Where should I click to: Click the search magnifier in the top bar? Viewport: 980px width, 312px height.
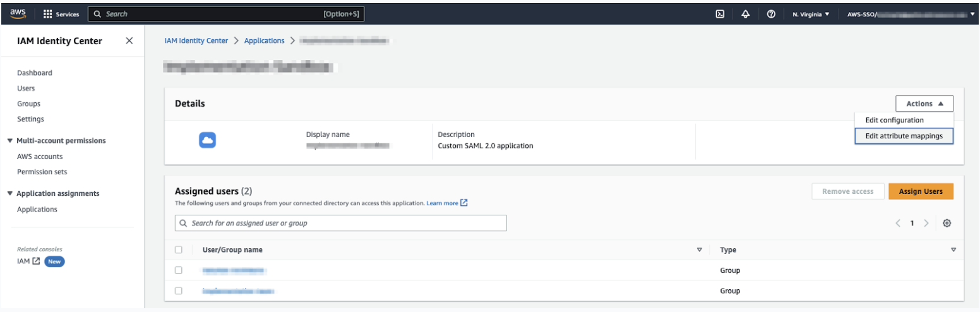(x=98, y=14)
